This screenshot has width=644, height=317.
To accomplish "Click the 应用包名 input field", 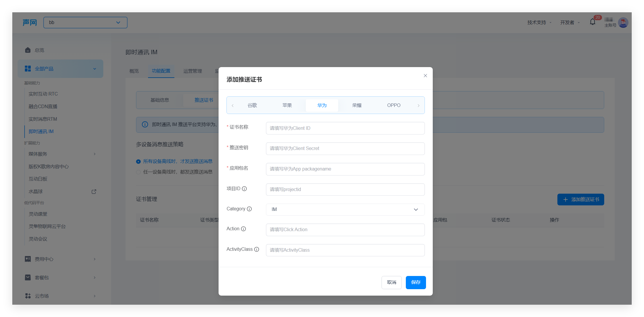I will pos(345,169).
